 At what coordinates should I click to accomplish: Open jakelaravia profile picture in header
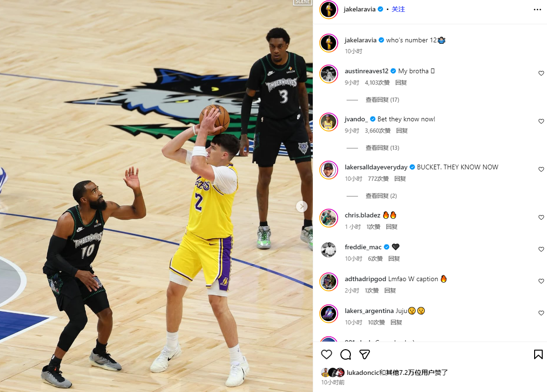[328, 10]
